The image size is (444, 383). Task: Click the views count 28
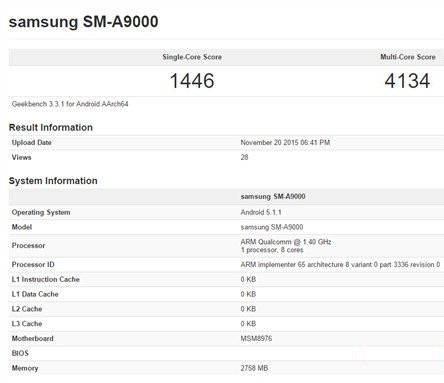[x=244, y=157]
